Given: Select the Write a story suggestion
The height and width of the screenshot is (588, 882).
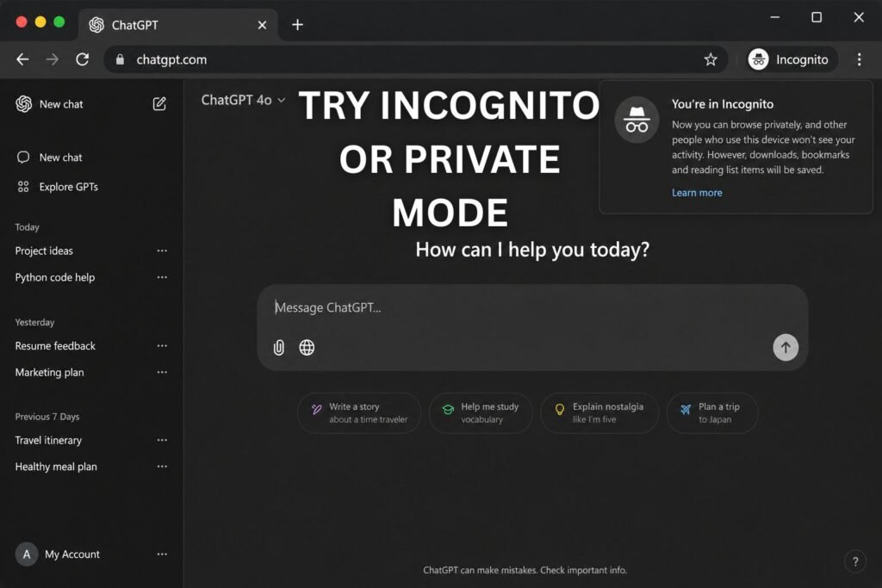Looking at the screenshot, I should pos(359,413).
